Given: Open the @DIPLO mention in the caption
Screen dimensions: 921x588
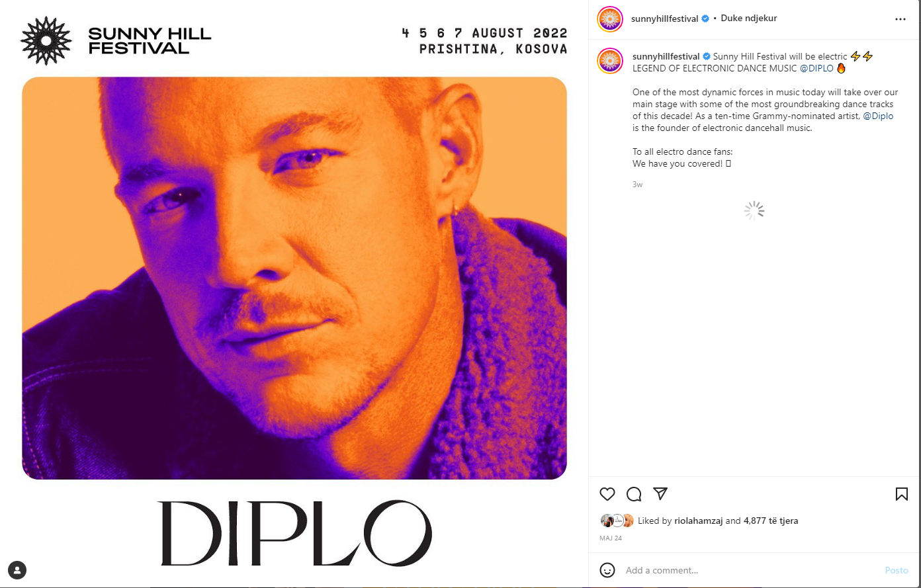Looking at the screenshot, I should tap(816, 68).
